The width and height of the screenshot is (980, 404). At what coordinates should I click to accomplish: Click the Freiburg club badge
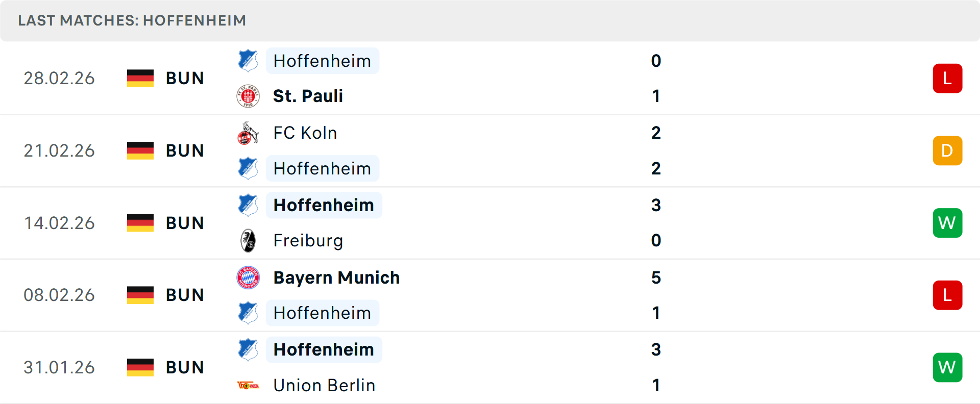(x=248, y=240)
